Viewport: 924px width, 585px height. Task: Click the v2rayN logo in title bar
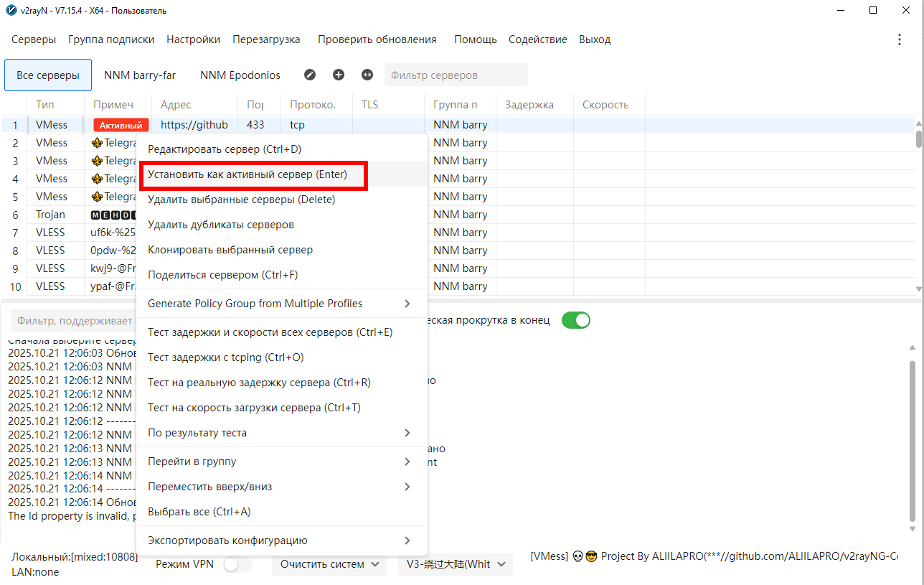pyautogui.click(x=11, y=11)
